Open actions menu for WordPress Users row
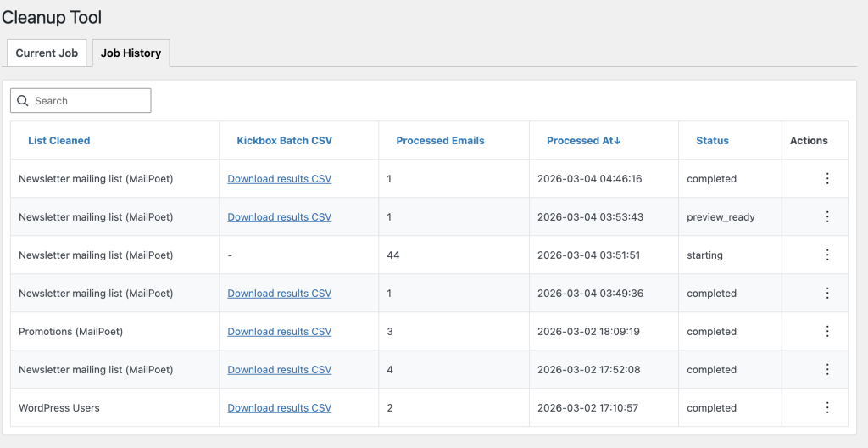Screen dimensions: 868x448 [827, 408]
